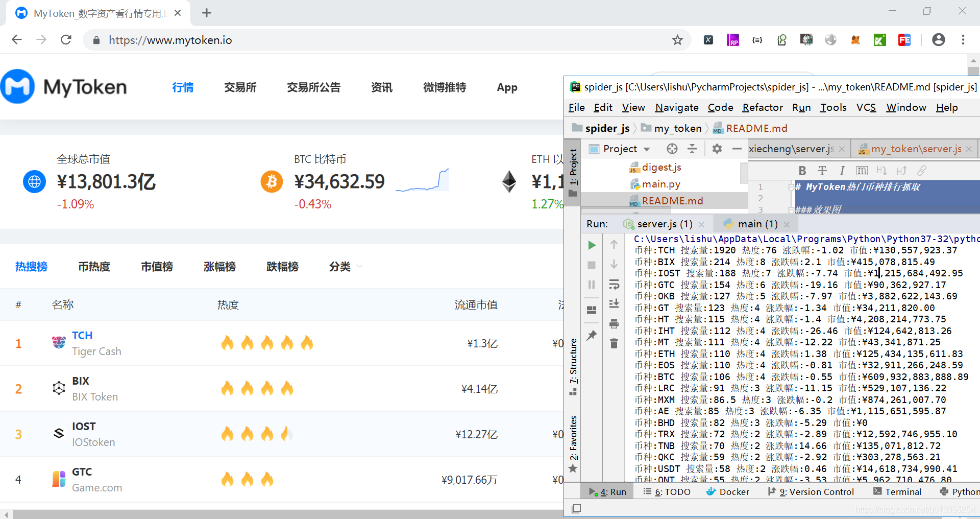The height and width of the screenshot is (519, 980).
Task: Insert link using markdown toolbar icon
Action: tap(921, 171)
